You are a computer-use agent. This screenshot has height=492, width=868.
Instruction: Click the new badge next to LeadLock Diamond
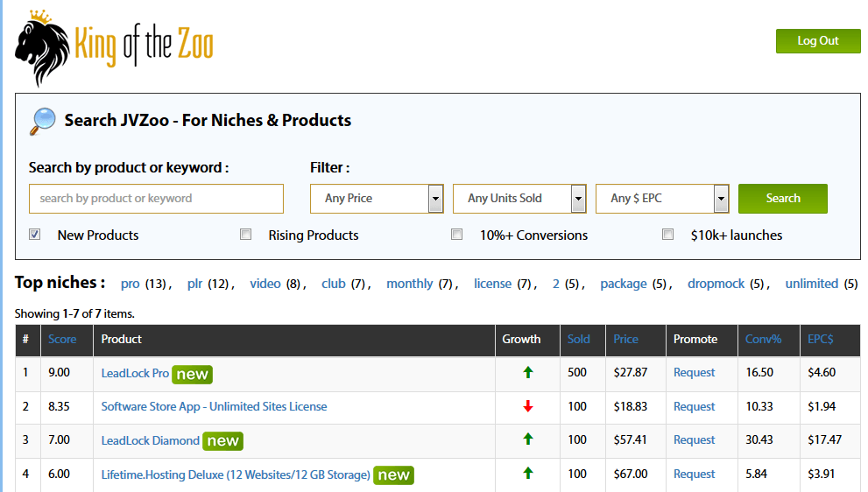pos(222,441)
